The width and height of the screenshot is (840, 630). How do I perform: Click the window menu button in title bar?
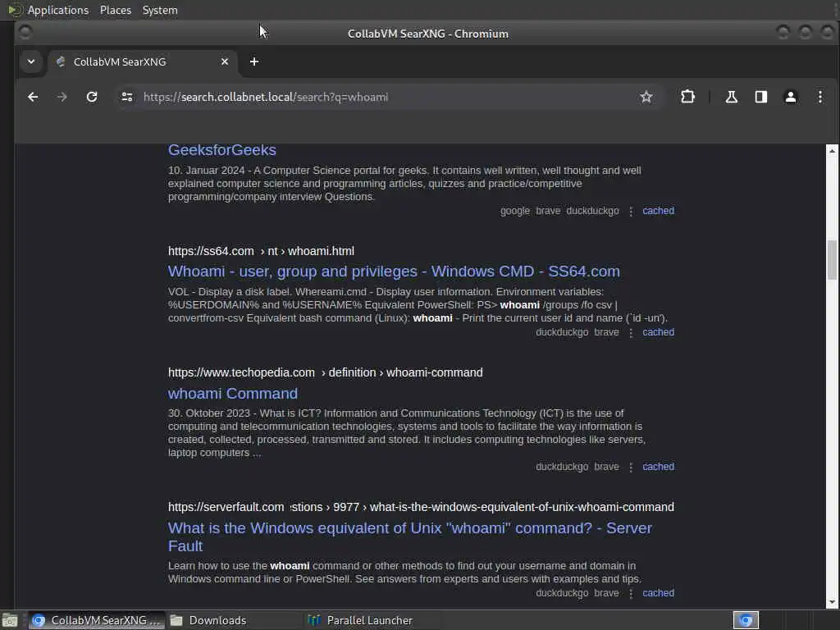pos(25,33)
